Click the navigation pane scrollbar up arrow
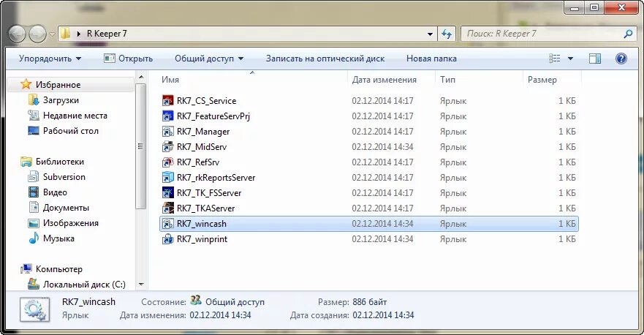644x335 pixels. click(141, 77)
